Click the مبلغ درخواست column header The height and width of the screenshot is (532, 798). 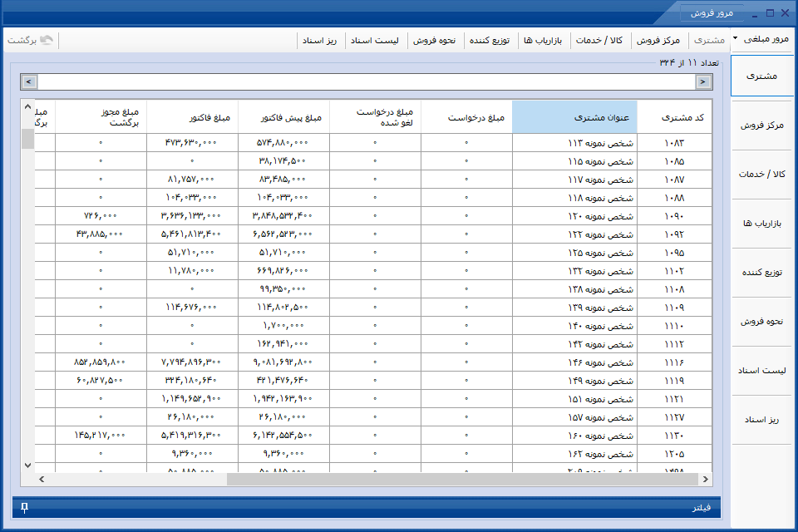pos(466,117)
